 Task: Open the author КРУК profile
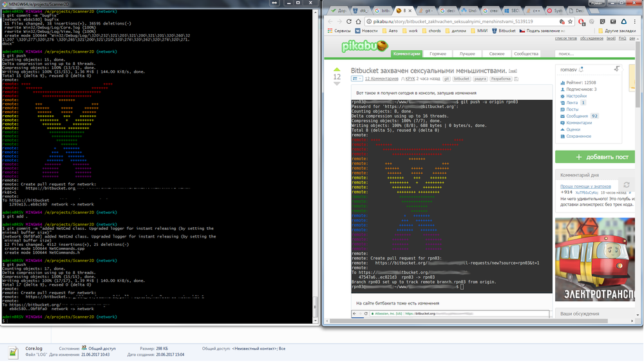[410, 79]
